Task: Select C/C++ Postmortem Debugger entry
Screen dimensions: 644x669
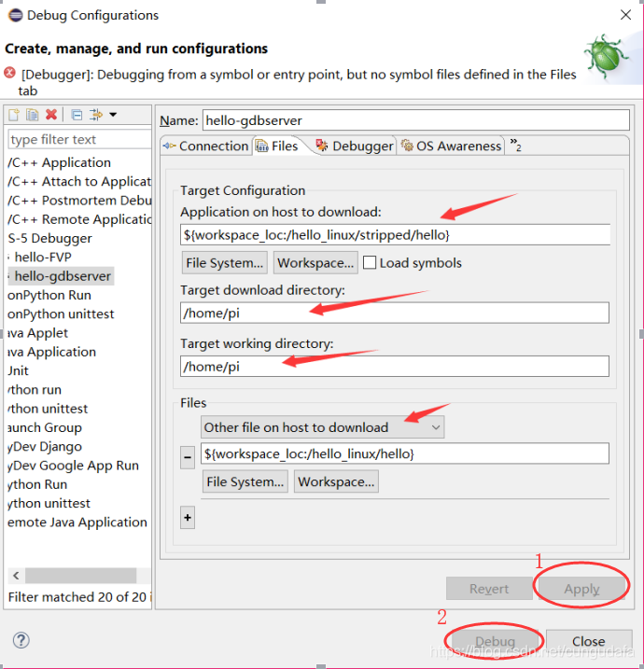Action: pyautogui.click(x=79, y=200)
